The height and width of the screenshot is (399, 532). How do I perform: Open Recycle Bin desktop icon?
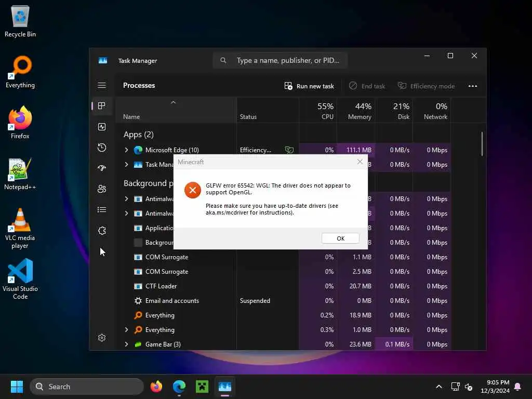20,21
